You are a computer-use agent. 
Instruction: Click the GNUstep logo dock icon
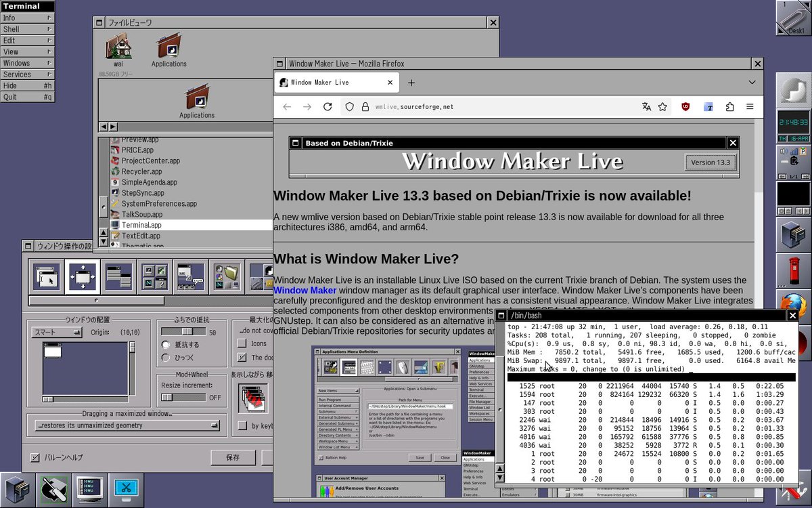(793, 91)
